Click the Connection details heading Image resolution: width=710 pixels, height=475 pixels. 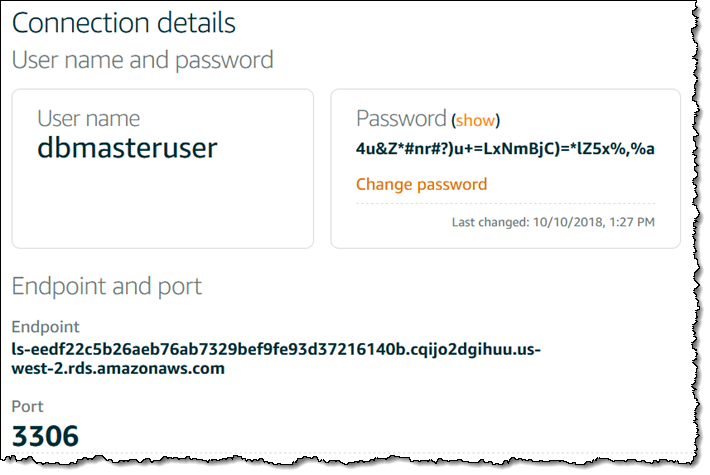click(x=124, y=22)
